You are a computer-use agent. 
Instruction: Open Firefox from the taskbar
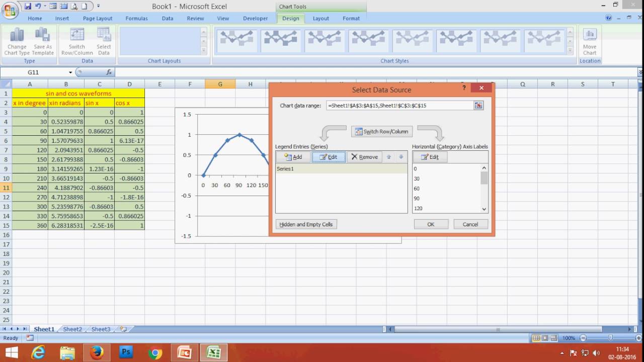(97, 352)
